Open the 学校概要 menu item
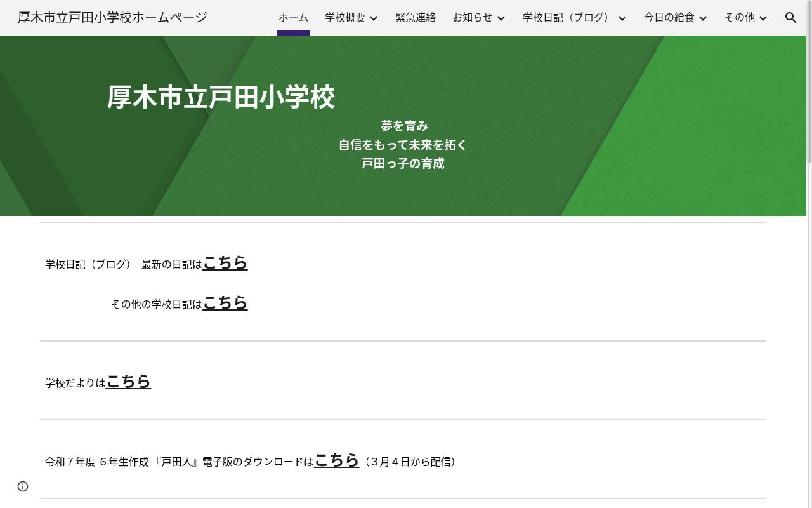Screen dimensions: 812x508 345,18
